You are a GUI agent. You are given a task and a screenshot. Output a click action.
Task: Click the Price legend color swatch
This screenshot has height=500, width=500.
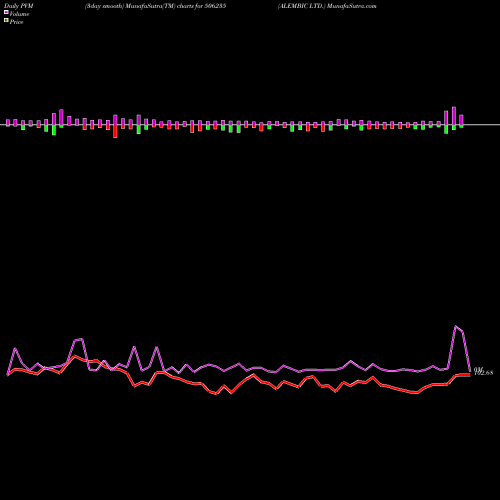6,21
